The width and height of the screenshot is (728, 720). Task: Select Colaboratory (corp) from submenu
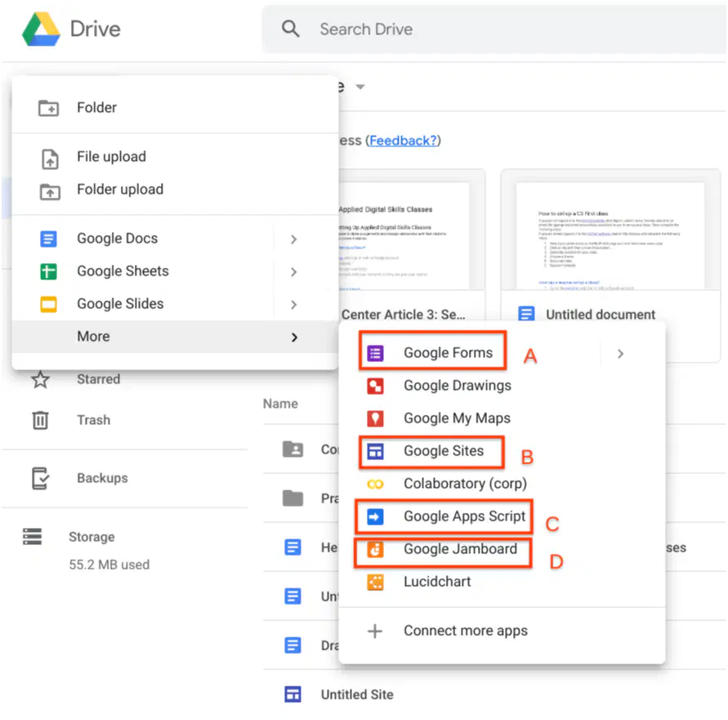(x=502, y=484)
